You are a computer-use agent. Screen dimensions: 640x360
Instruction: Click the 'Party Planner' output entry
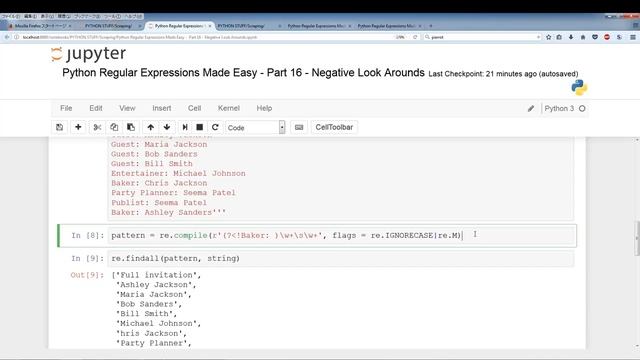pyautogui.click(x=153, y=343)
